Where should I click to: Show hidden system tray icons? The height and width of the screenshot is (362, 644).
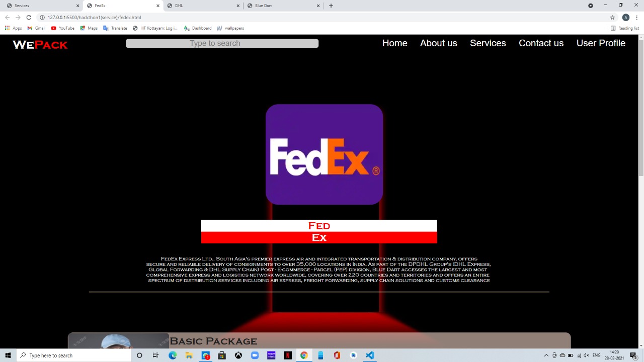(x=546, y=355)
